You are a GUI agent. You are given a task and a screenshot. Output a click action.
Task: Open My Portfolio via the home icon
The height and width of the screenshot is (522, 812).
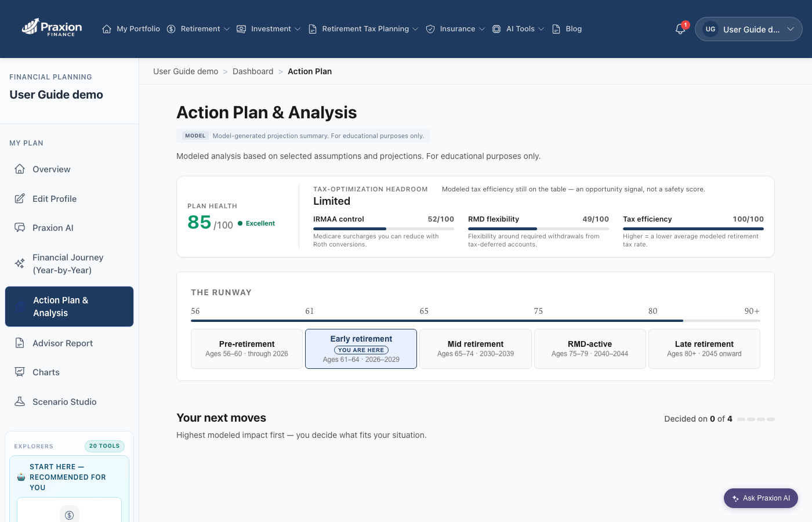click(x=107, y=29)
